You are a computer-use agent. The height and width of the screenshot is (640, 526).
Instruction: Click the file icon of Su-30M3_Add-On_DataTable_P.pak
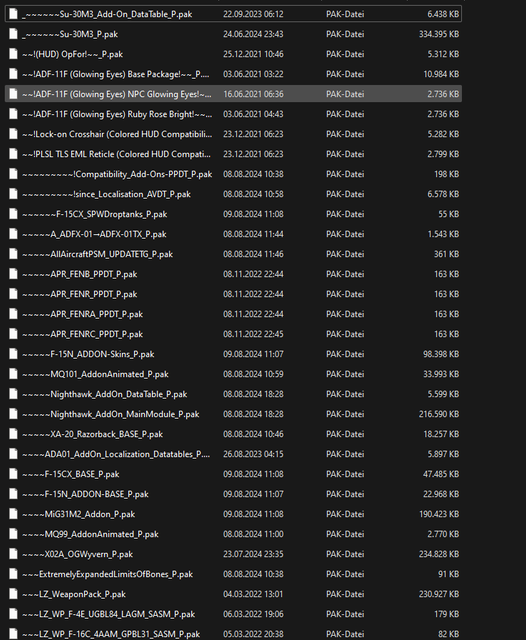pos(13,14)
